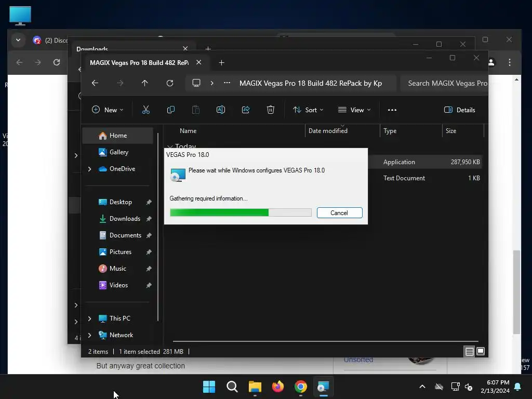
Task: Click the Rename icon in toolbar
Action: [x=220, y=110]
